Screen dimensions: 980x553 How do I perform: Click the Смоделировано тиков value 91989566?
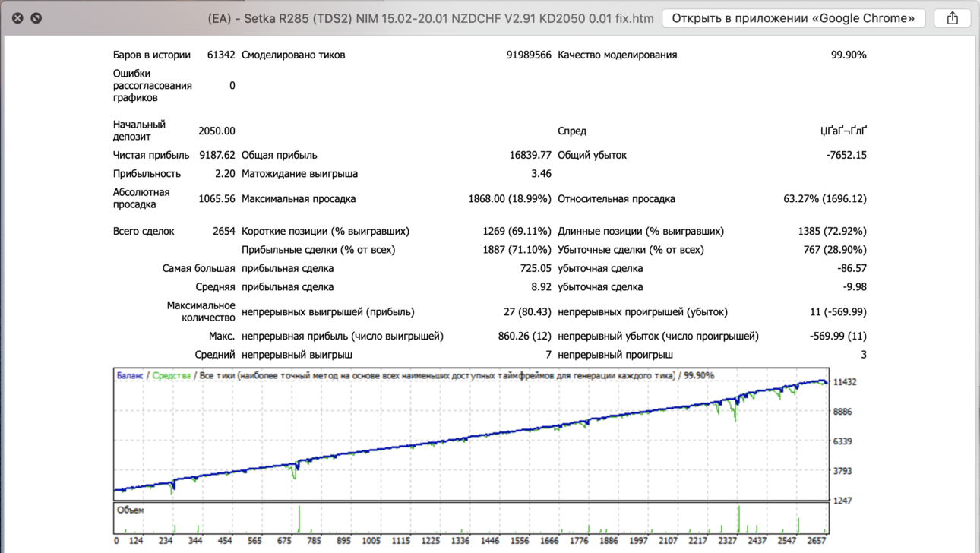coord(529,55)
